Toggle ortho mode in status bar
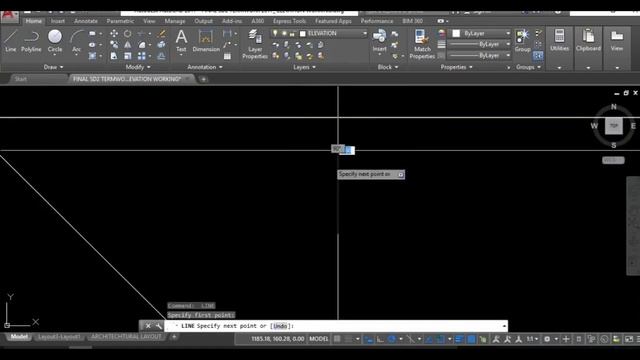640x360 pixels. (380, 339)
